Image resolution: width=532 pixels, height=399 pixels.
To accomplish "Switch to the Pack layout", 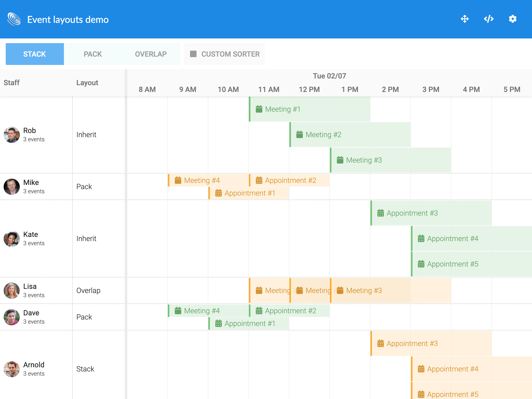I will tap(93, 54).
